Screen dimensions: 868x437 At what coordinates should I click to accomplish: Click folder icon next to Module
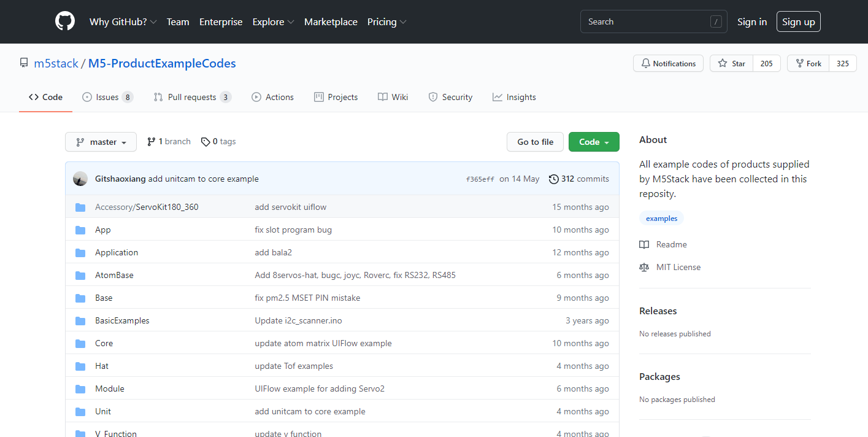tap(80, 389)
